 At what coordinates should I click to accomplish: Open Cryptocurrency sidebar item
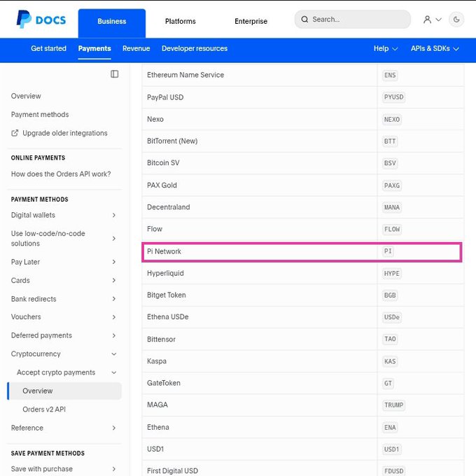36,354
